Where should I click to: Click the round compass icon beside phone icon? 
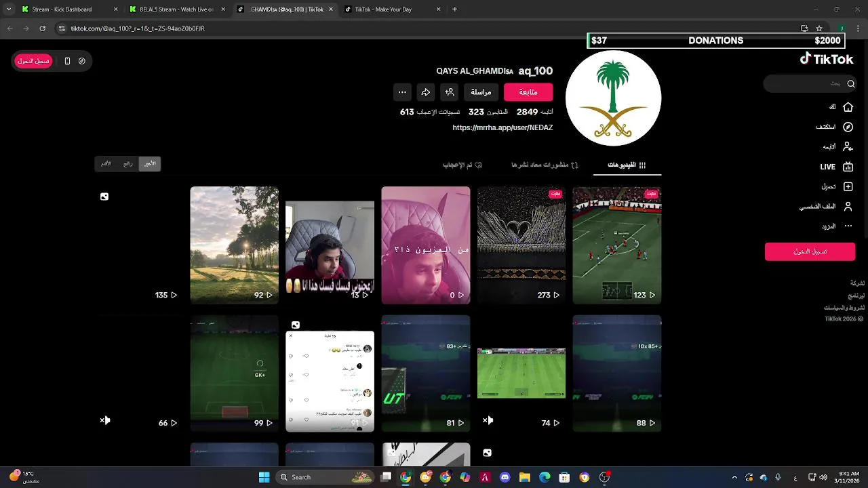[x=82, y=61]
